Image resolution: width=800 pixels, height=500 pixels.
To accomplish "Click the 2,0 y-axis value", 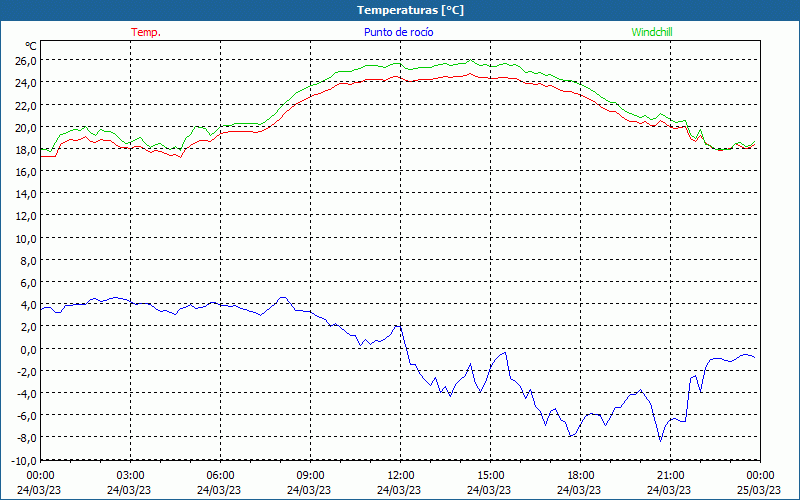I will (29, 327).
